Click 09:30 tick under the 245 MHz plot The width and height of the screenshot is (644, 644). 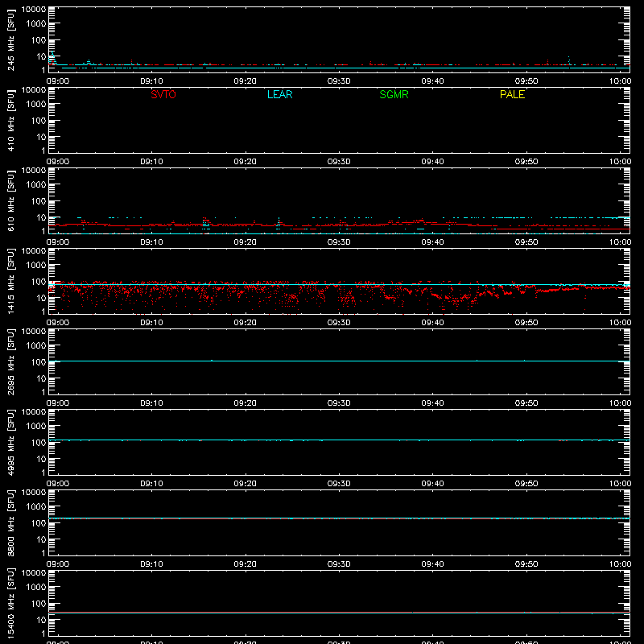339,81
